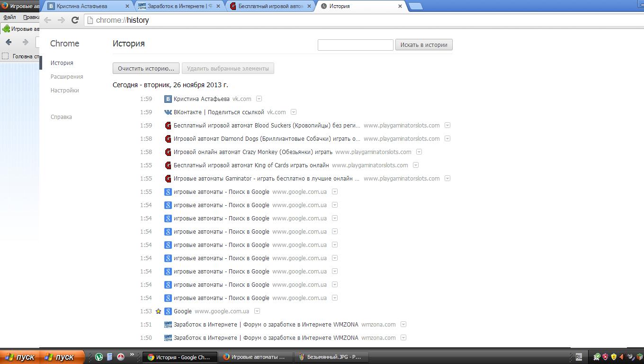Click the VK favicon beside the Кристина Астафьева history entry

click(168, 99)
